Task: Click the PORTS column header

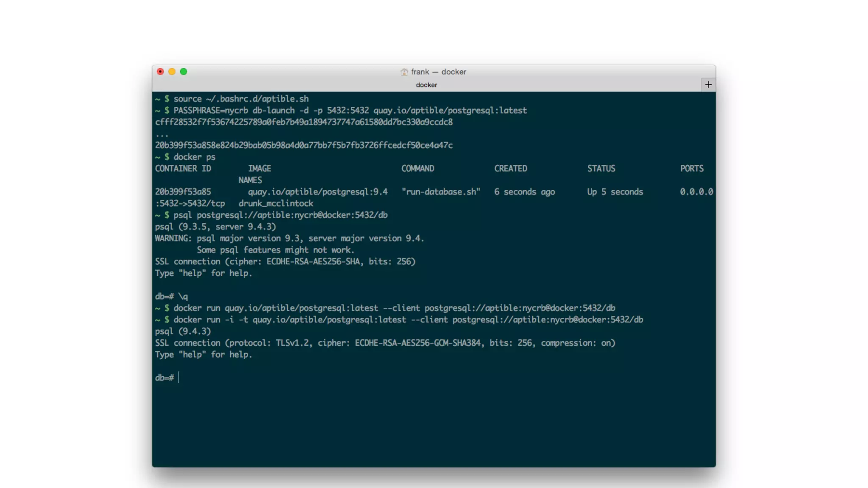Action: point(691,169)
